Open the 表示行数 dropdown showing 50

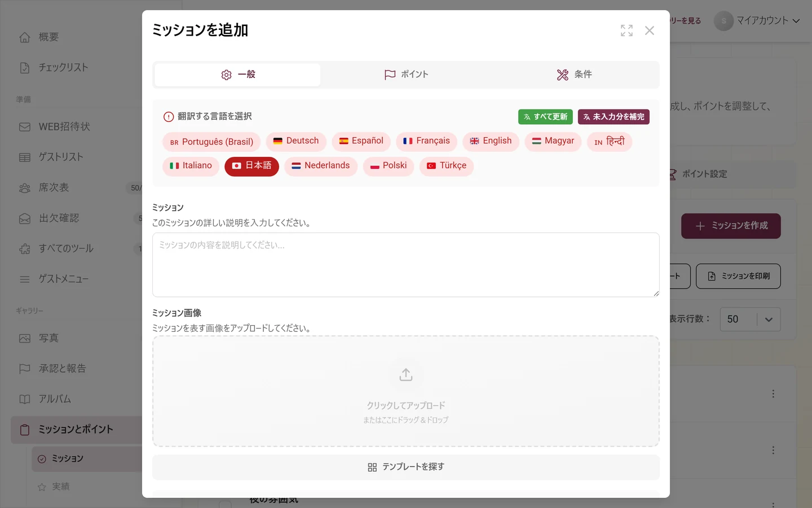click(x=750, y=319)
